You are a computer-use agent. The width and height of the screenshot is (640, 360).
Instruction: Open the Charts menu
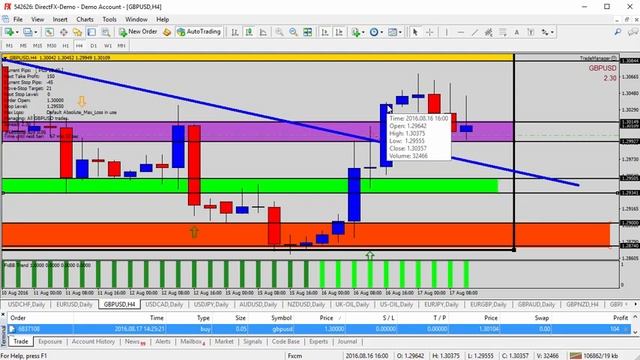coord(85,19)
